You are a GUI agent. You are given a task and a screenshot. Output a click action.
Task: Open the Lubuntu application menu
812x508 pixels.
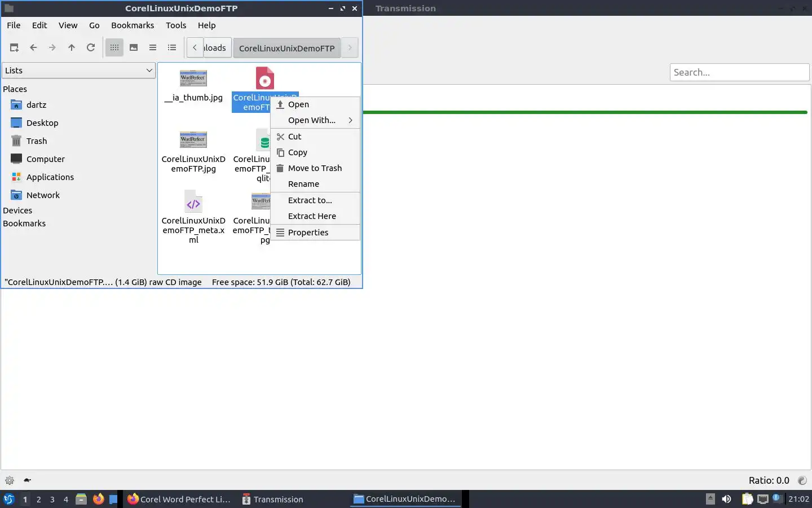[x=9, y=499]
